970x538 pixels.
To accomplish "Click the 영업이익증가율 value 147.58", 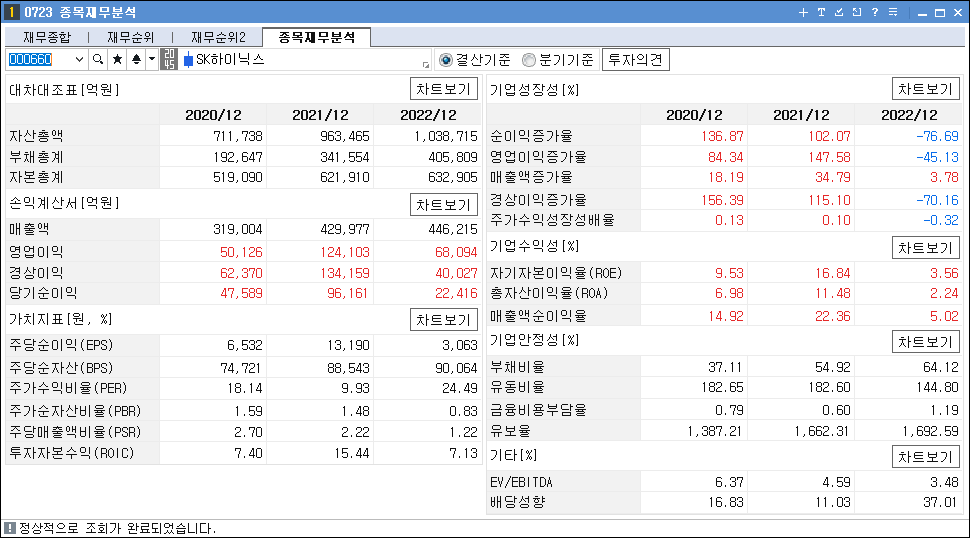I will 830,157.
